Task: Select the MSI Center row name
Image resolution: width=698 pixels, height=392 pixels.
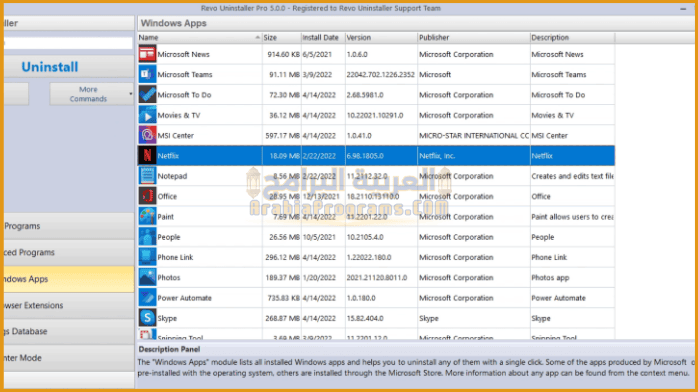Action: pyautogui.click(x=175, y=136)
